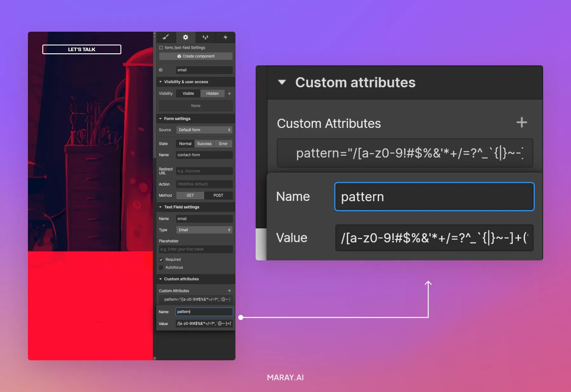
Task: Open the Interactions lightning bolt panel
Action: [x=225, y=37]
